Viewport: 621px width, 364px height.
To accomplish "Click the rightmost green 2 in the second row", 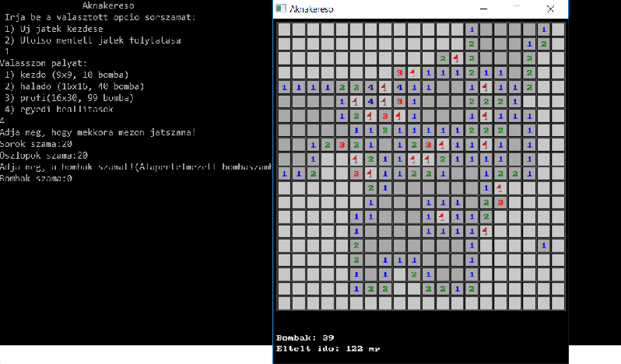I will click(x=544, y=44).
